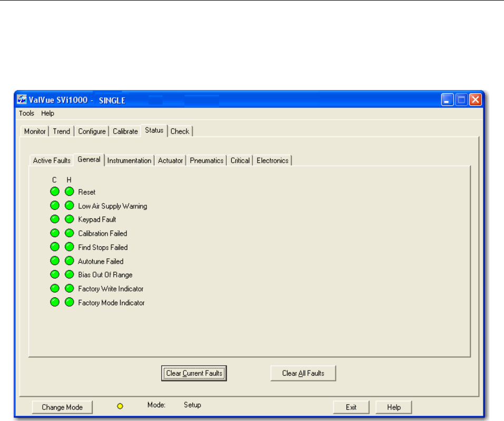Click the C indicator for Bias Out Of Range
This screenshot has width=504, height=421.
[55, 275]
